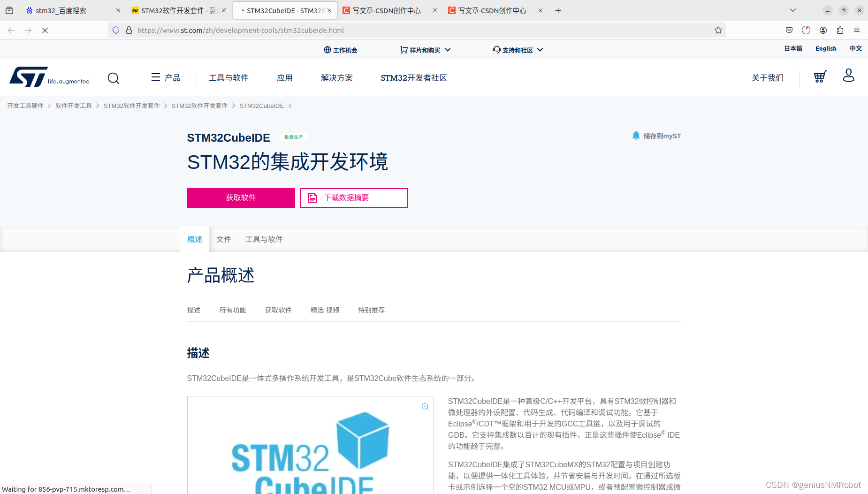This screenshot has width=868, height=494.
Task: Open the browser extensions puzzle icon
Action: point(840,30)
